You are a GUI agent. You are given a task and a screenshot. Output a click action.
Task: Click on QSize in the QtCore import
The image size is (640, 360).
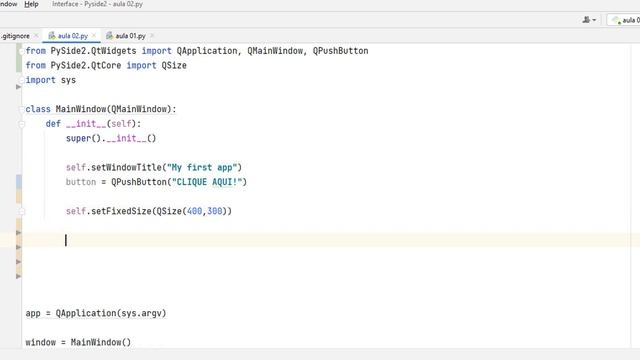point(174,65)
